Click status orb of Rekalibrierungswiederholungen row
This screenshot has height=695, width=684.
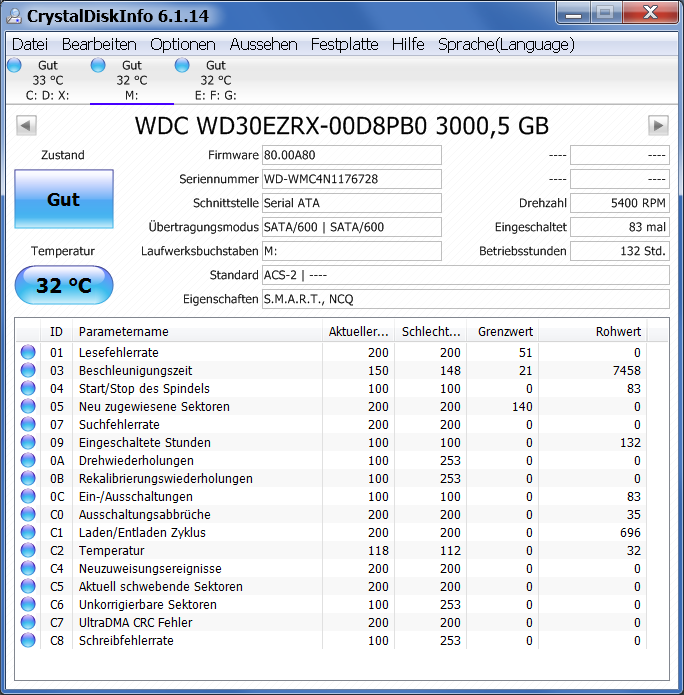coord(28,479)
